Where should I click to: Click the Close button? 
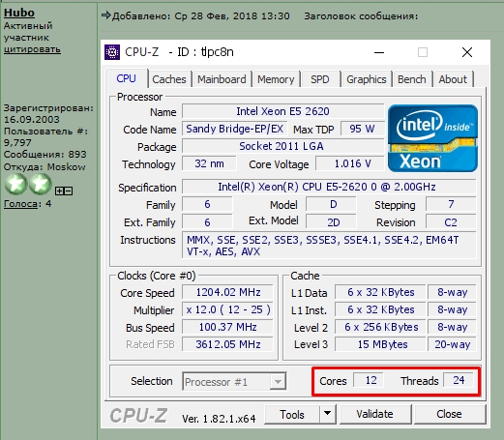(450, 414)
